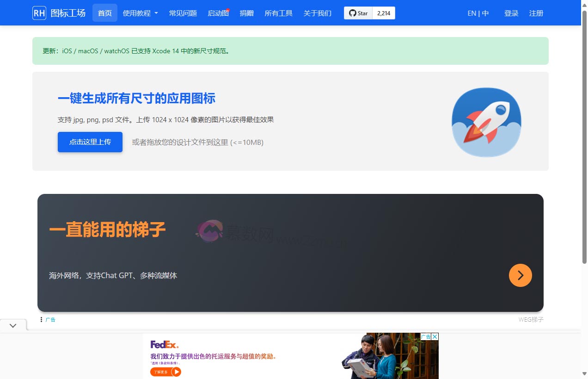
Task: Close the FedEx ad with the X icon
Action: pos(435,337)
